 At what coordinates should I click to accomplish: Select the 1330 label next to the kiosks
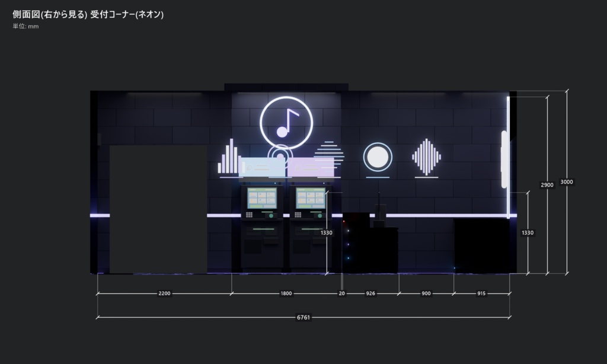(327, 233)
